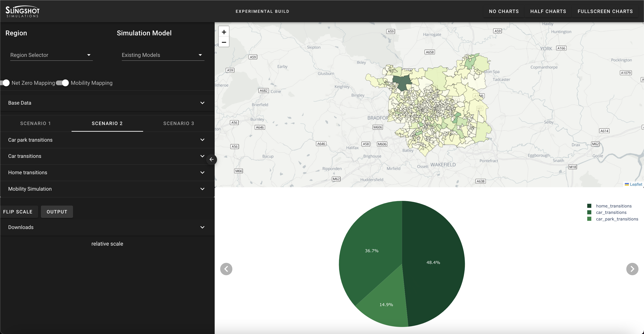Click the 36.7% pie slice

point(371,250)
